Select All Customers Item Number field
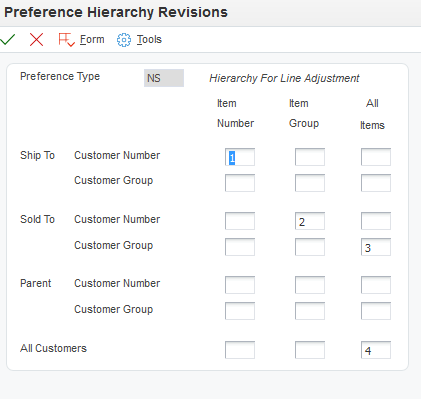This screenshot has width=421, height=399. click(x=240, y=350)
